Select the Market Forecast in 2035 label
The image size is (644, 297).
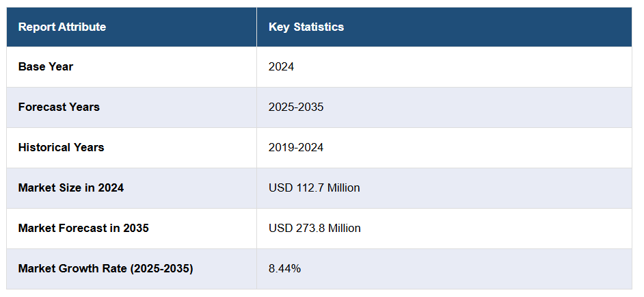(83, 229)
